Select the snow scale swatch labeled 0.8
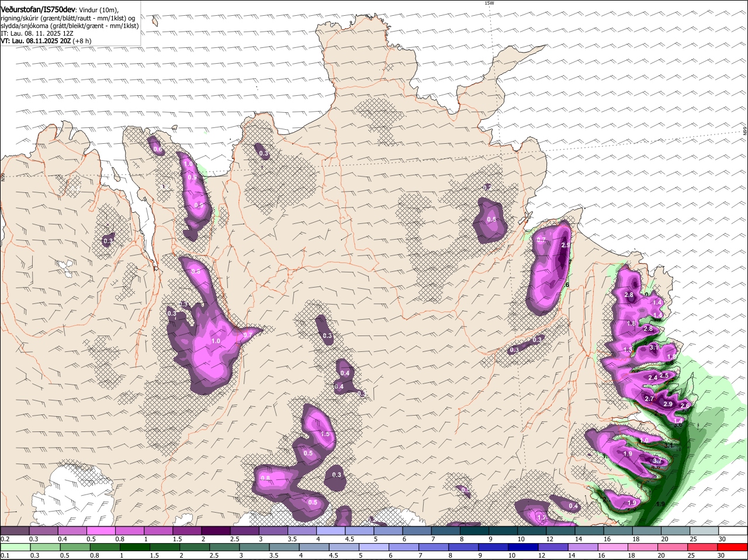This screenshot has height=560, width=748. (x=129, y=531)
